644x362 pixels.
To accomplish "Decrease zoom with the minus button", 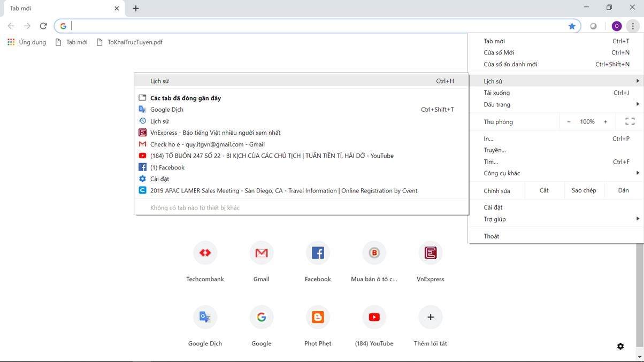I will tap(569, 121).
